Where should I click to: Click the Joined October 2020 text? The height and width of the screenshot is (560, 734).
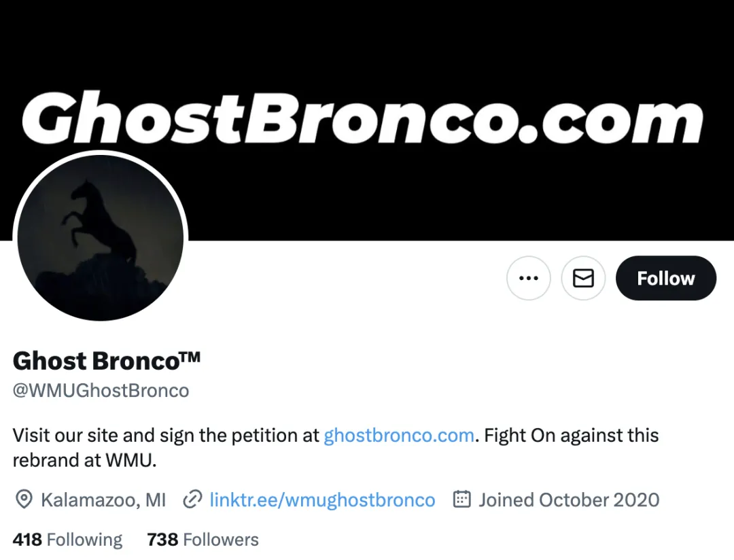coord(569,500)
